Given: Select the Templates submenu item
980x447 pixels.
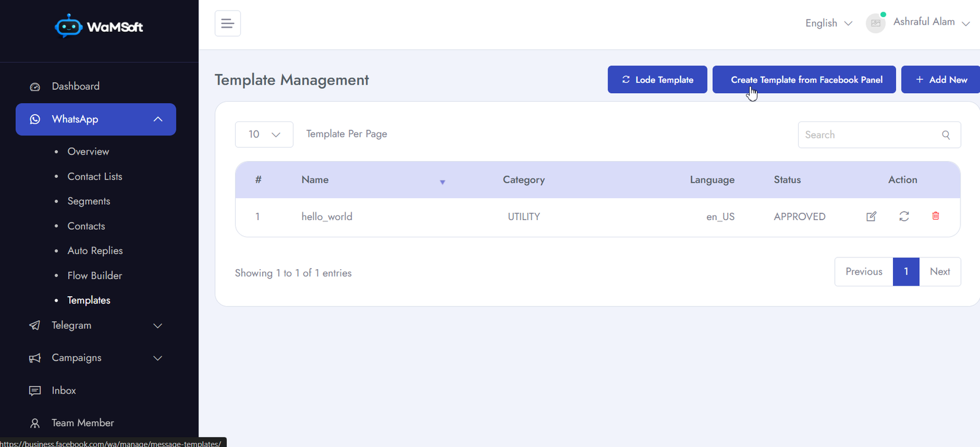Looking at the screenshot, I should coord(89,300).
